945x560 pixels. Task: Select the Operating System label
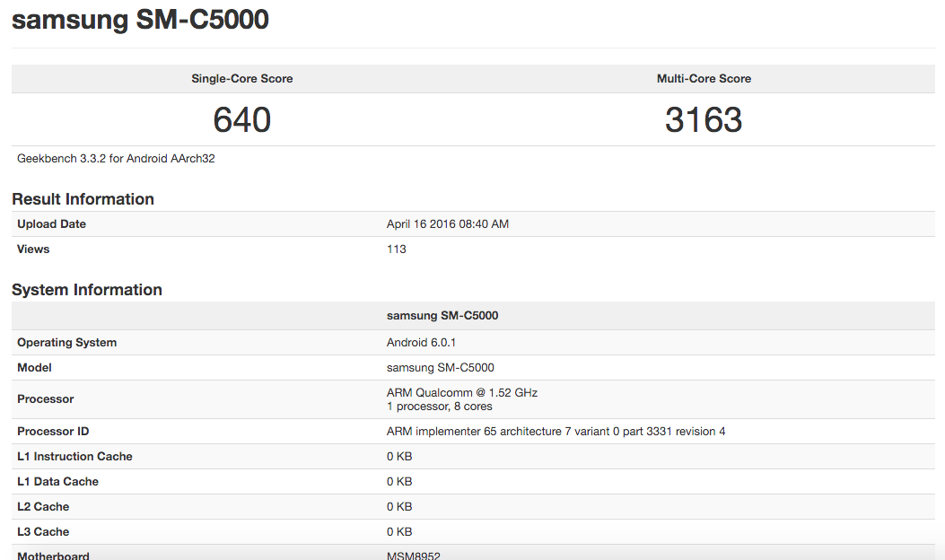tap(67, 343)
